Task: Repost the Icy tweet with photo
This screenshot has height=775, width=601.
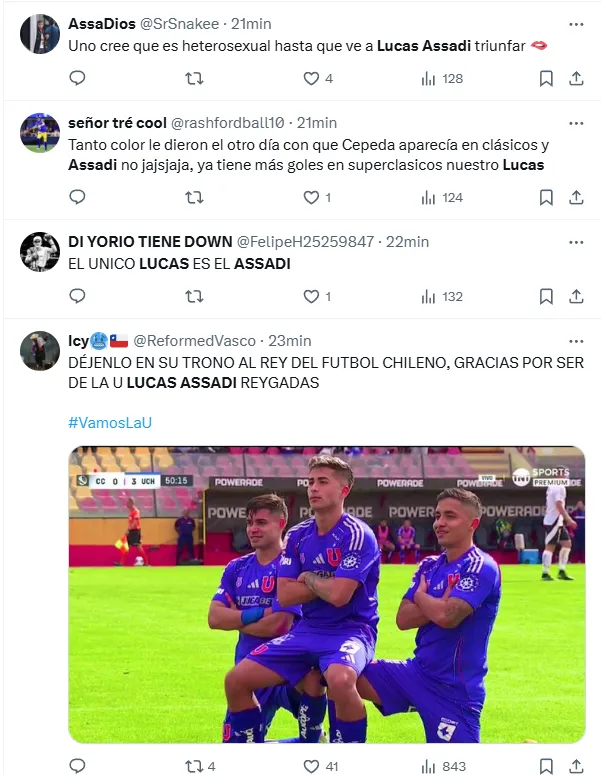Action: (195, 766)
